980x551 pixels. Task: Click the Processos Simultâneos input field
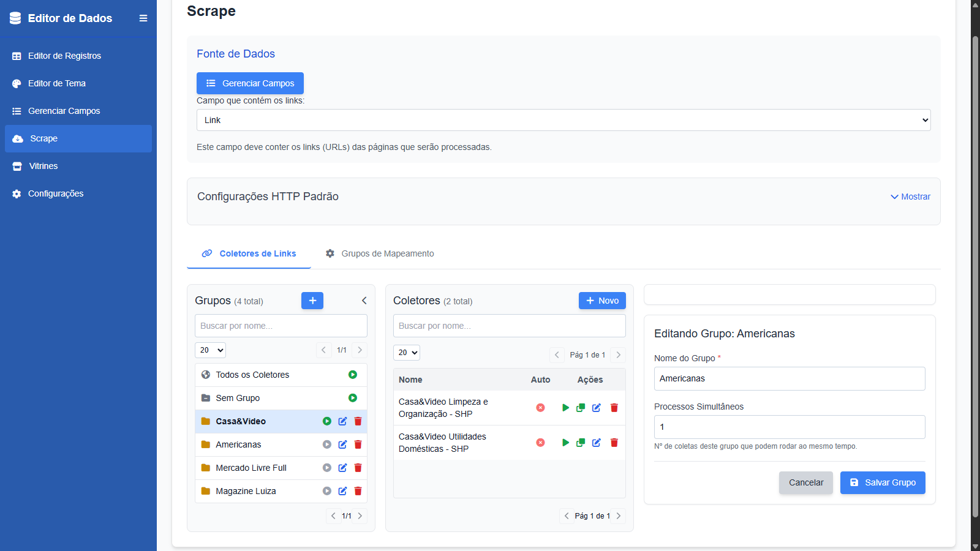pos(790,427)
